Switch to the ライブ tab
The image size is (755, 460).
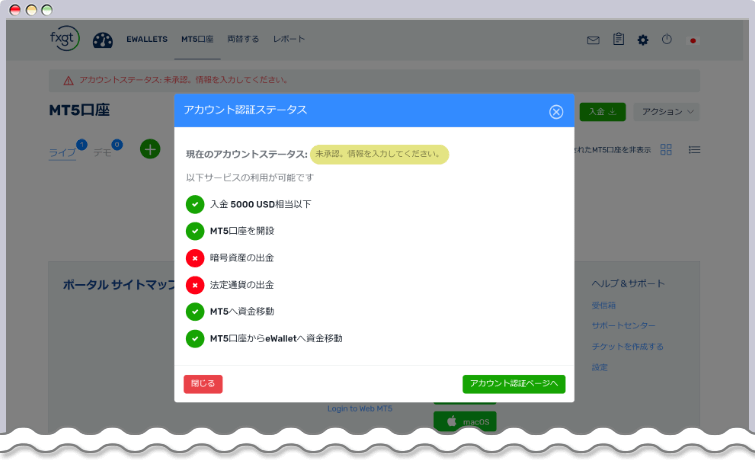pos(62,152)
